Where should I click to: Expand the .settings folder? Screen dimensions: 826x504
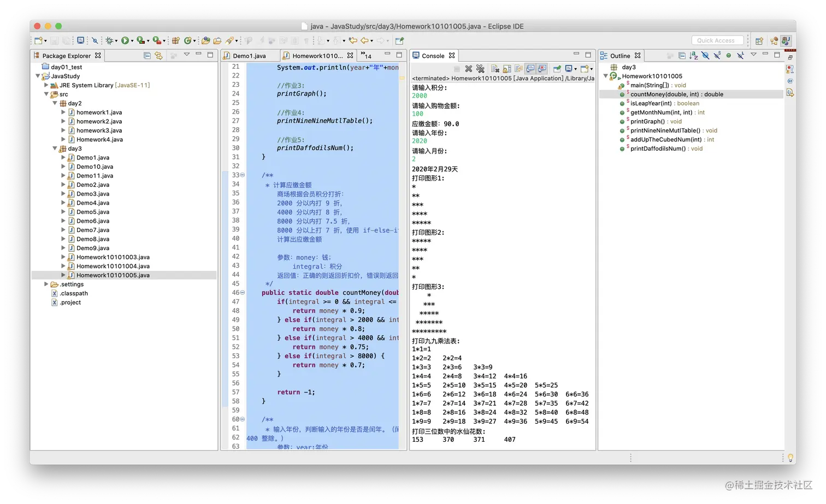pyautogui.click(x=46, y=284)
